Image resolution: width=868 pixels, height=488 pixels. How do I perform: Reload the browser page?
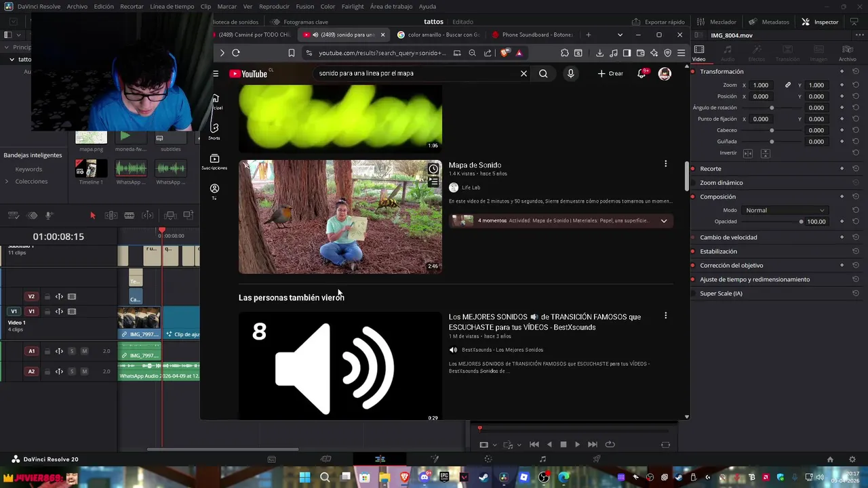click(236, 53)
